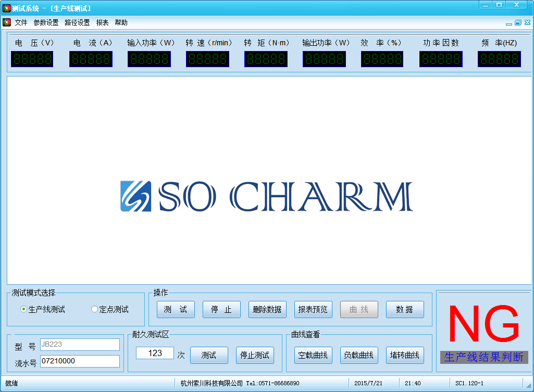The image size is (534, 392).
Task: Close the inner MDI child window
Action: [526, 23]
